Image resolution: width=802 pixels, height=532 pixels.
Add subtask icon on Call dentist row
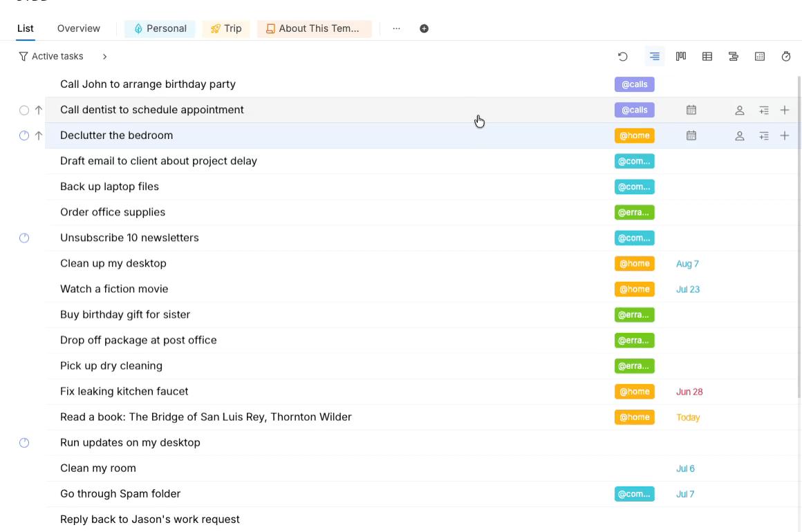click(764, 110)
